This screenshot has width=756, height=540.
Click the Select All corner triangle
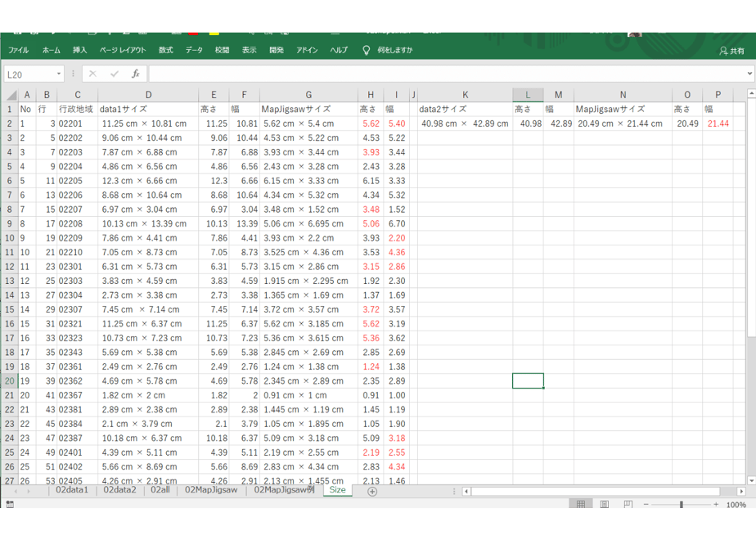12,95
